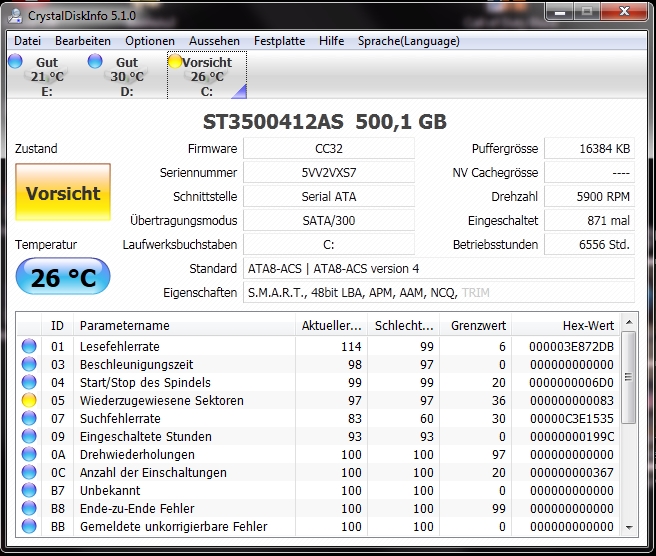Click the Seriennummer value field 5VV2VXS7
This screenshot has height=556, width=656.
click(329, 173)
